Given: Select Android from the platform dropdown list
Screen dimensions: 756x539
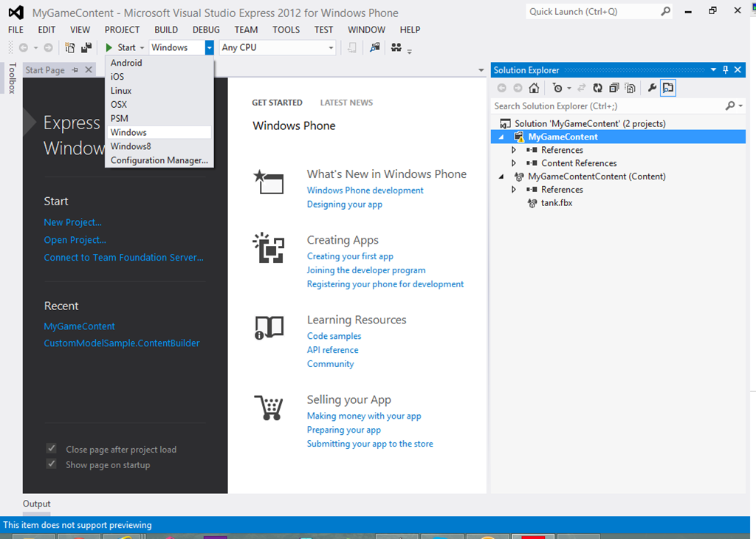Looking at the screenshot, I should coord(159,63).
